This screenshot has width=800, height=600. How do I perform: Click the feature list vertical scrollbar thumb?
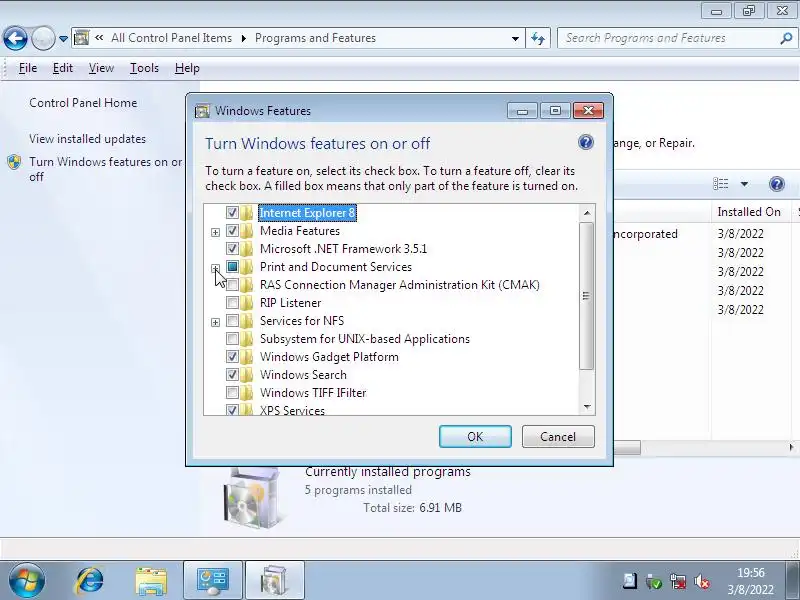coord(587,295)
